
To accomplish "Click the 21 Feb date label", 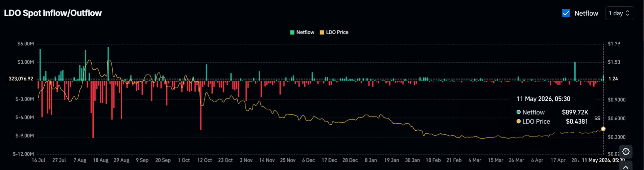I will coord(454,160).
